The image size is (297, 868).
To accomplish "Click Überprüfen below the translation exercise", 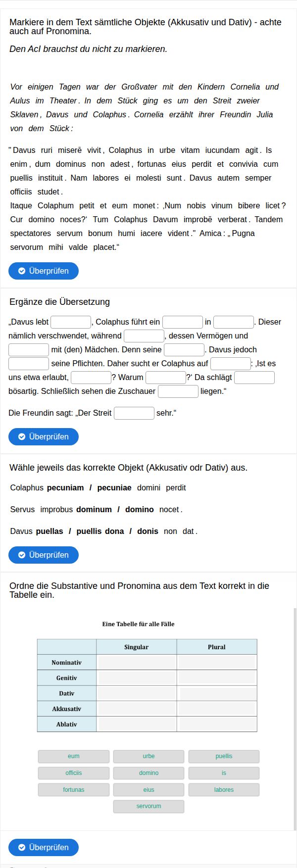I will point(44,436).
